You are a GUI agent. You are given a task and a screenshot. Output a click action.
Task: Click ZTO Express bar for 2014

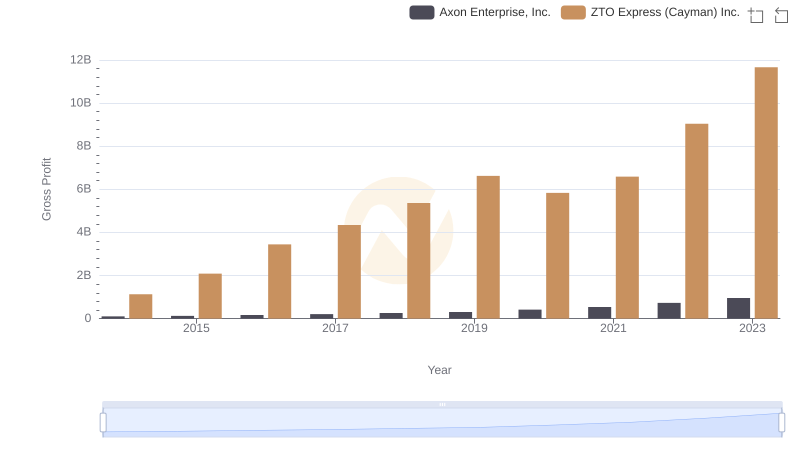pos(141,306)
